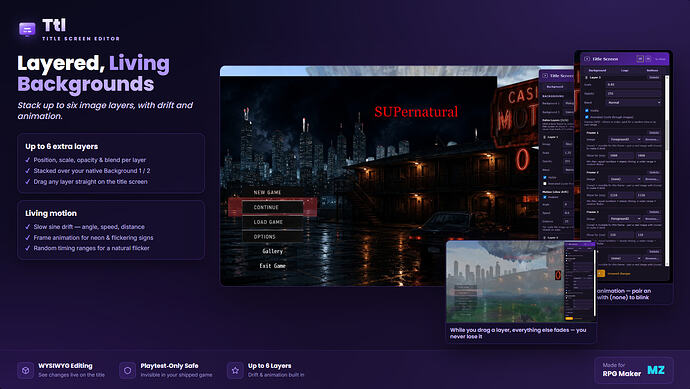
Task: Switch to Logo tab in front panel
Action: pyautogui.click(x=625, y=70)
